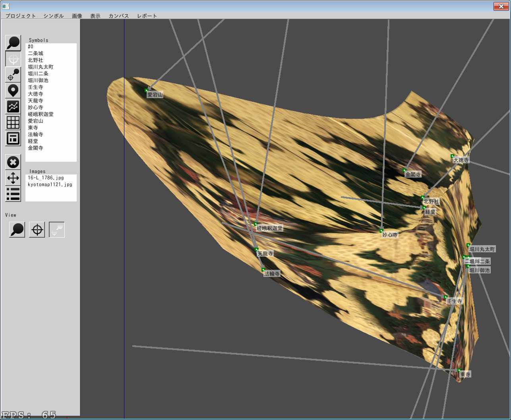
Task: Select 天龍寺 in Symbols list
Action: click(51, 101)
